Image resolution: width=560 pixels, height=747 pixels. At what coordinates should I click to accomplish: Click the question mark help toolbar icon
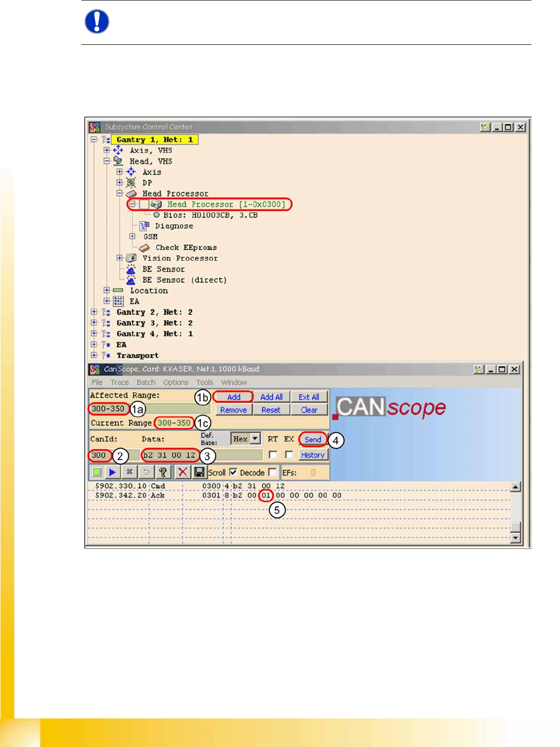tap(163, 472)
